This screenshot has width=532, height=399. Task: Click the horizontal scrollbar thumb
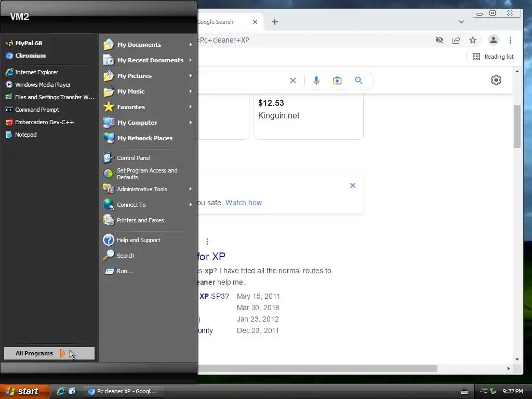pos(317,368)
